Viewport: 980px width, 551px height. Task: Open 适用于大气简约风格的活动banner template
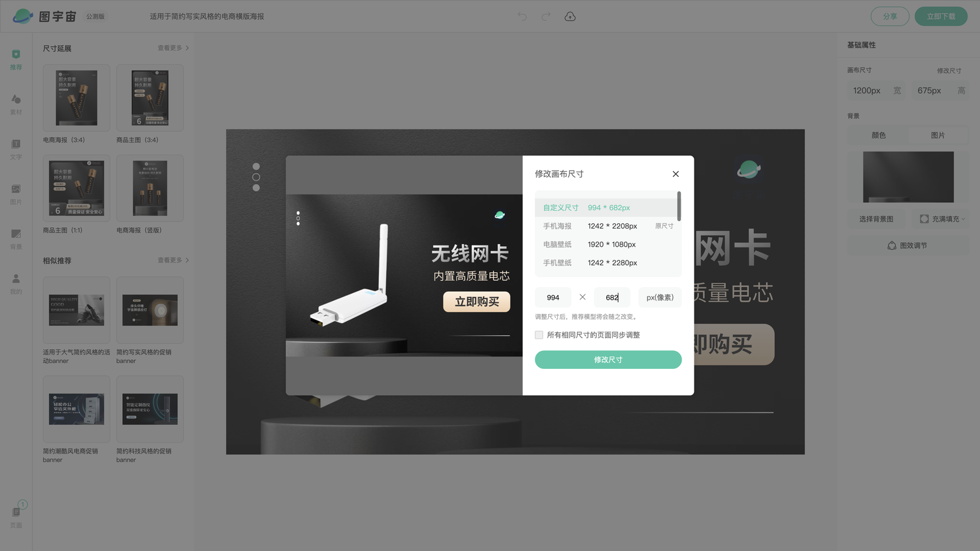(76, 310)
